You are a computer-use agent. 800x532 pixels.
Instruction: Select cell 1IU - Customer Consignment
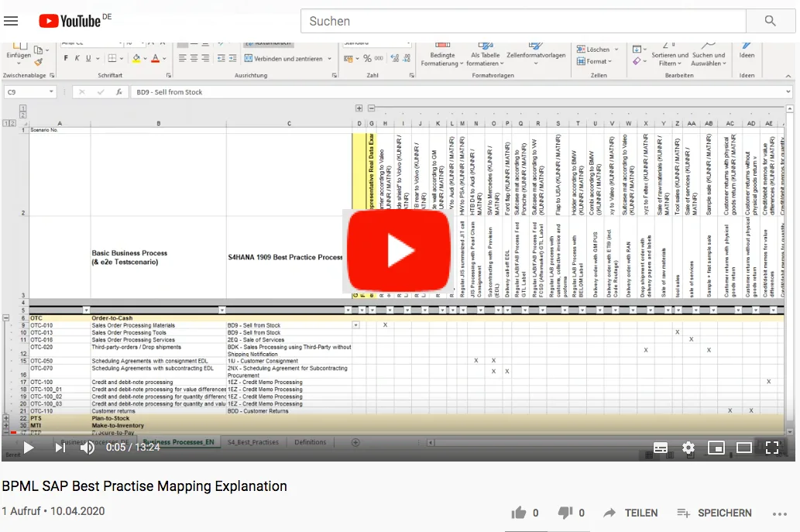290,361
